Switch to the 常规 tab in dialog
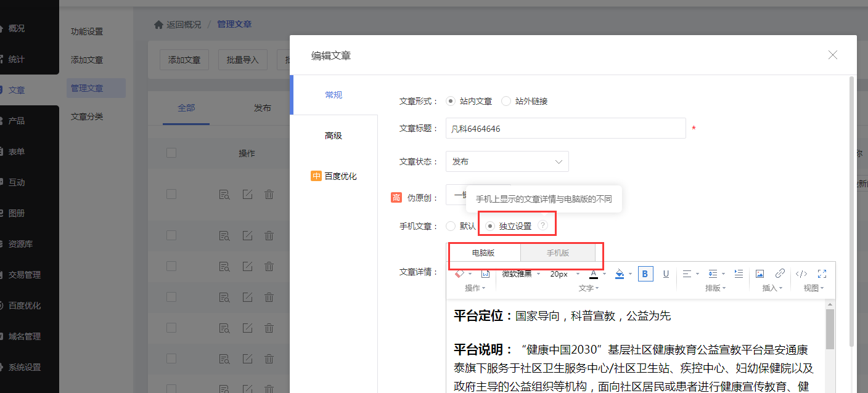The image size is (868, 393). coord(334,95)
